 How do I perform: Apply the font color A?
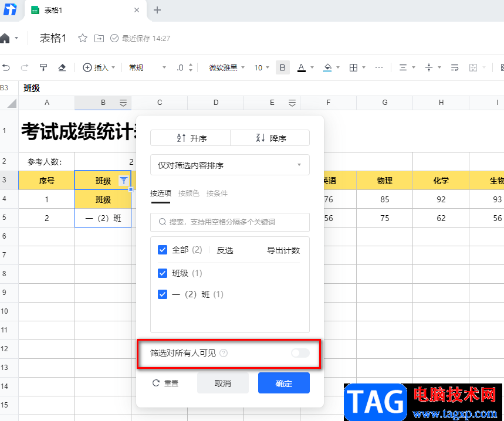(x=301, y=67)
